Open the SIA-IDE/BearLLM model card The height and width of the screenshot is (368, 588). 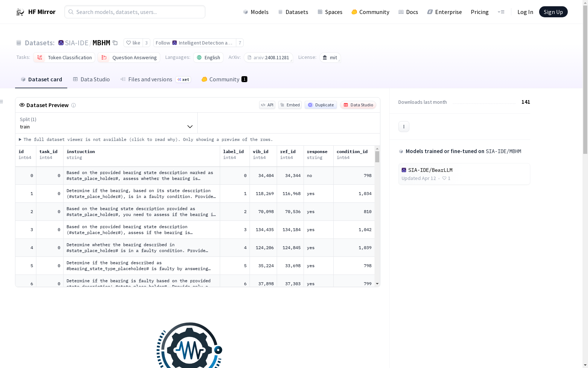pos(464,174)
